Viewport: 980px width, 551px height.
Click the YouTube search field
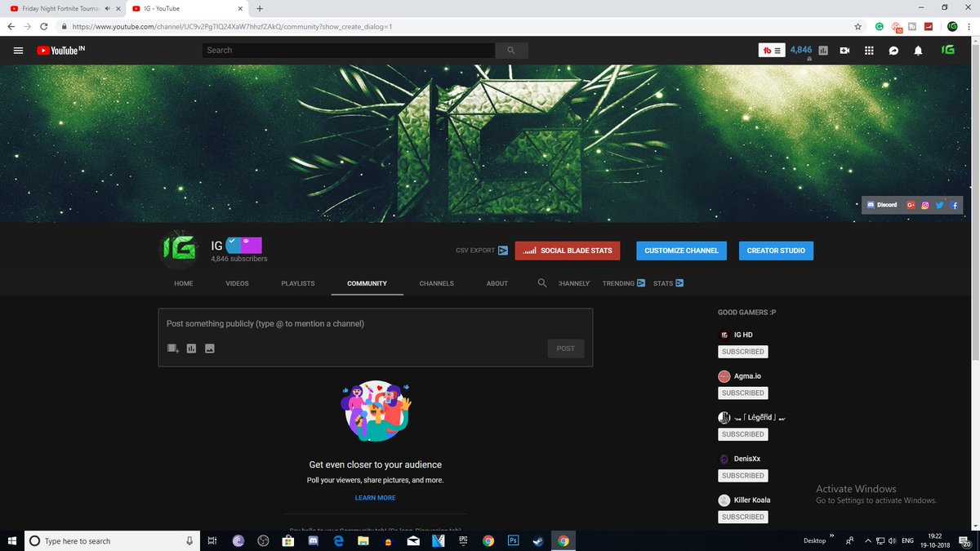tap(348, 51)
